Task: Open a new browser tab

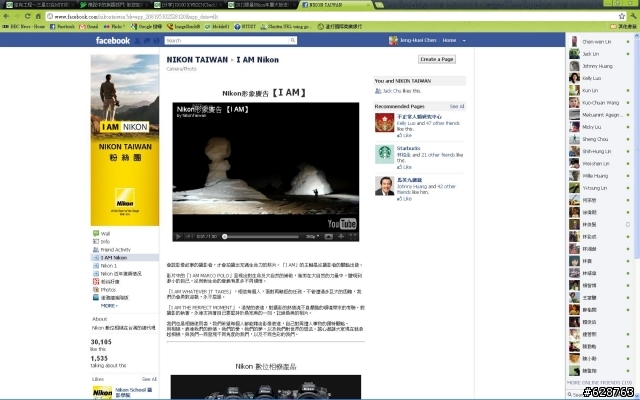Action: click(380, 5)
